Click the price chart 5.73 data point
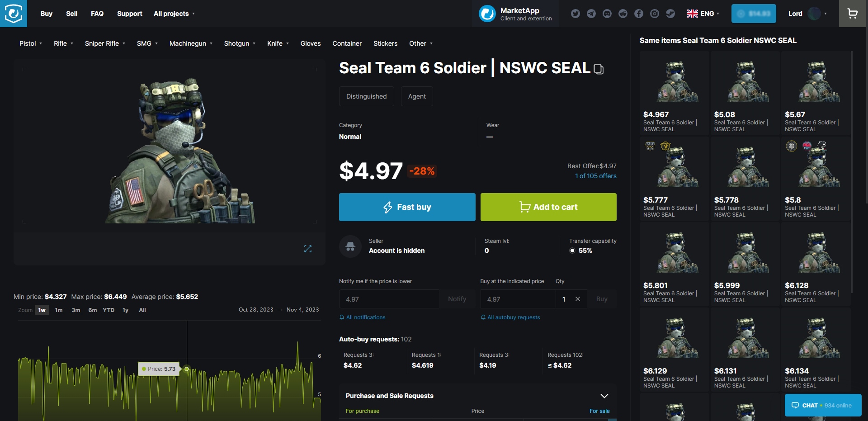The width and height of the screenshot is (868, 421). [x=187, y=369]
